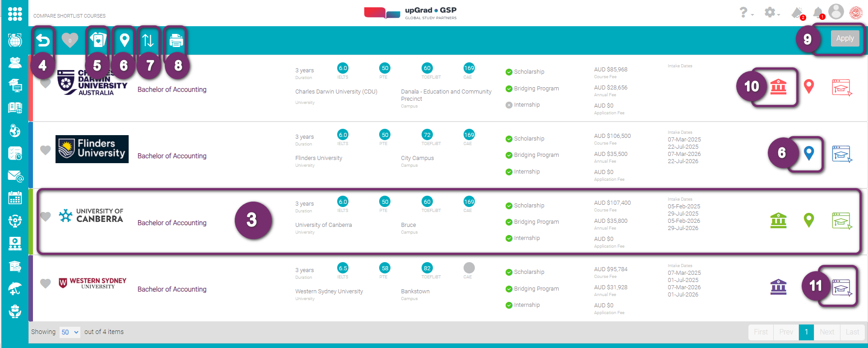This screenshot has width=868, height=348.
Task: Toggle favorite heart for University of Canberra
Action: point(45,216)
